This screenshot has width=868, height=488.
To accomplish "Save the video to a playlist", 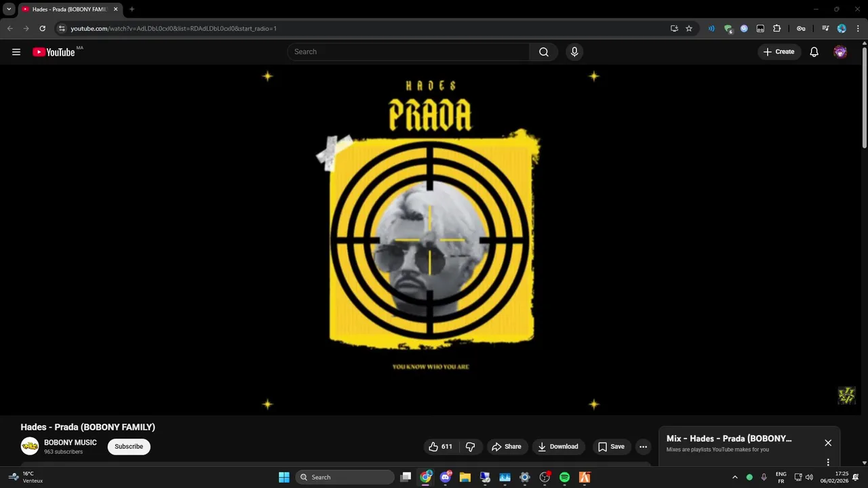I will point(611,447).
